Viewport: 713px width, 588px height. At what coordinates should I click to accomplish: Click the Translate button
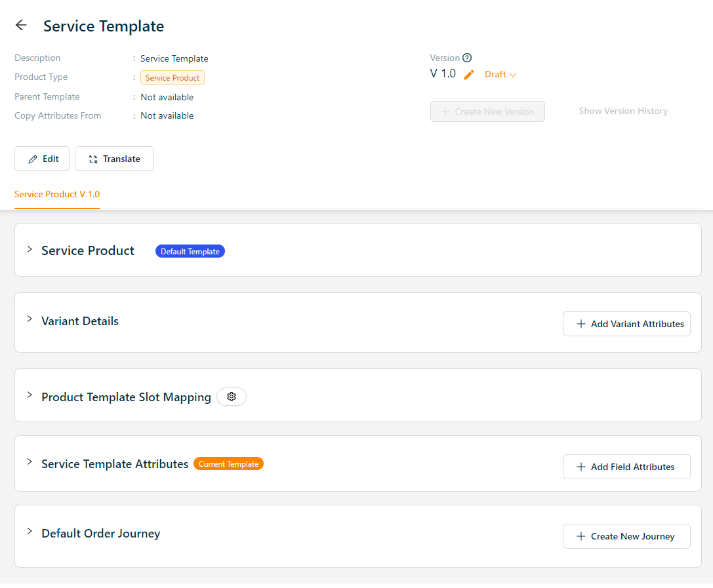114,159
